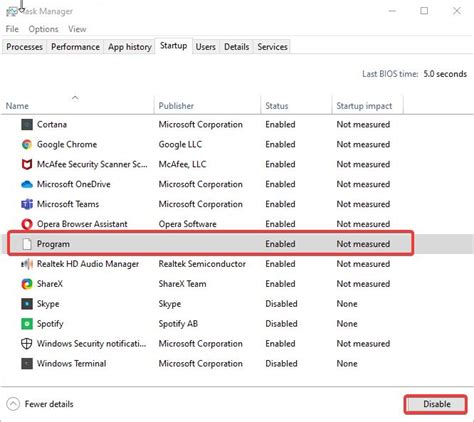Switch to the App history tab

pyautogui.click(x=130, y=47)
